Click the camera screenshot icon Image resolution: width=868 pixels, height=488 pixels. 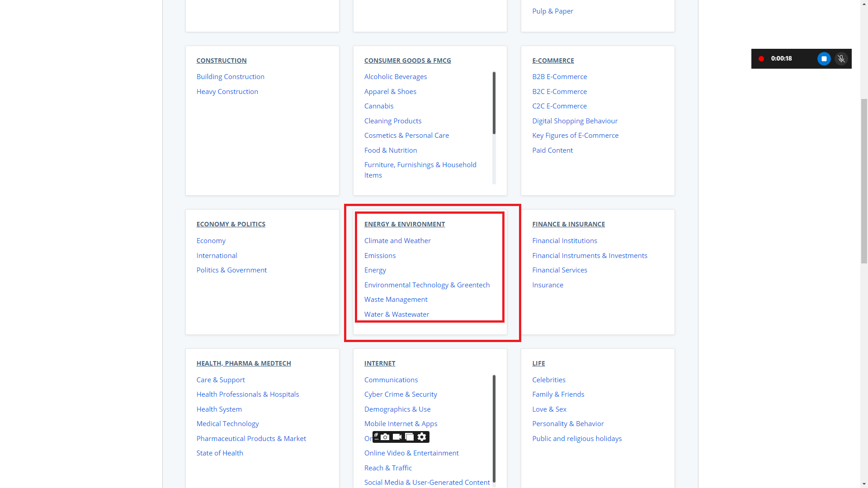[385, 437]
